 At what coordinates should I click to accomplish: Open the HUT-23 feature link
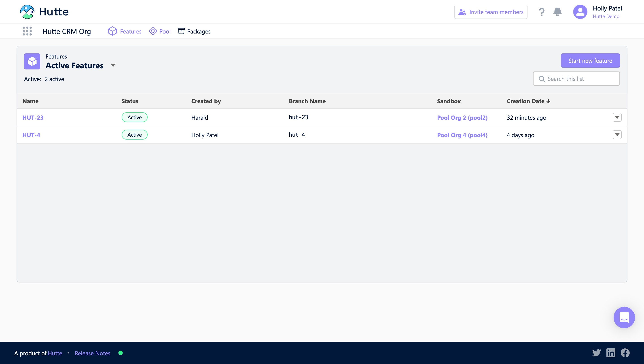click(x=33, y=117)
